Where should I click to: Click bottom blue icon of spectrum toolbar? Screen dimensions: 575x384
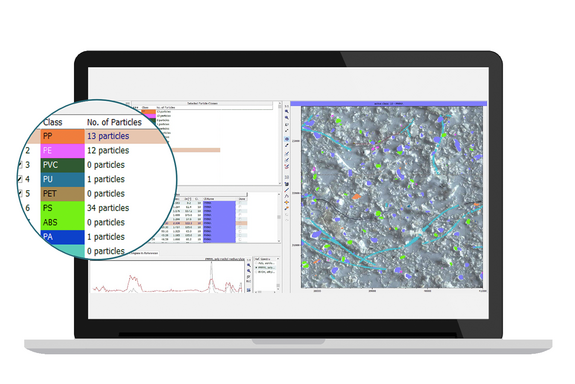[249, 290]
